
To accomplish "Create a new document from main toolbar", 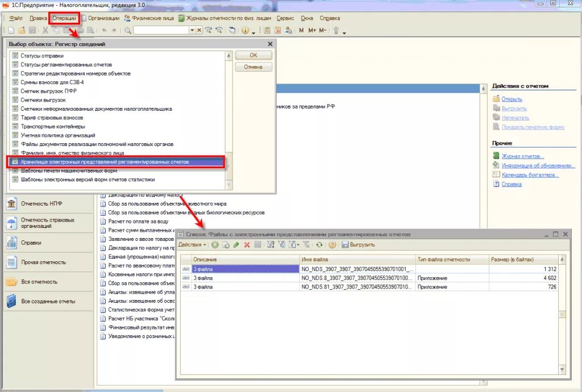I will pos(11,31).
